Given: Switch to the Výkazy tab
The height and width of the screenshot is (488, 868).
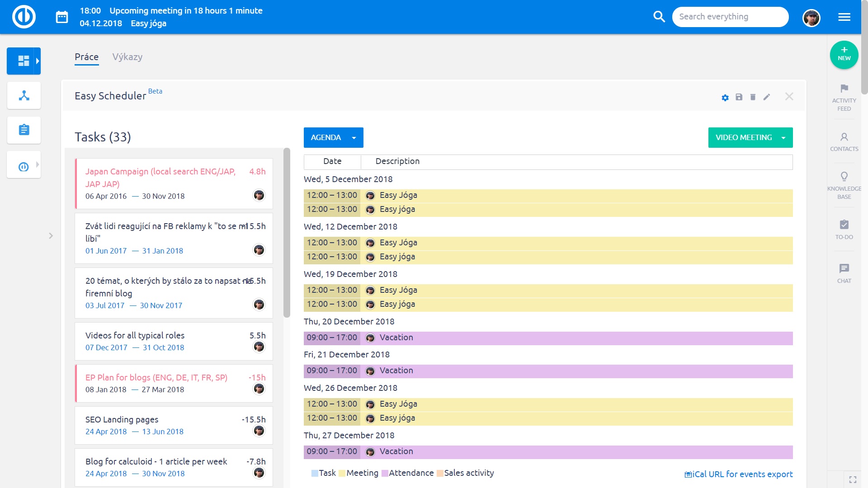Looking at the screenshot, I should click(127, 57).
